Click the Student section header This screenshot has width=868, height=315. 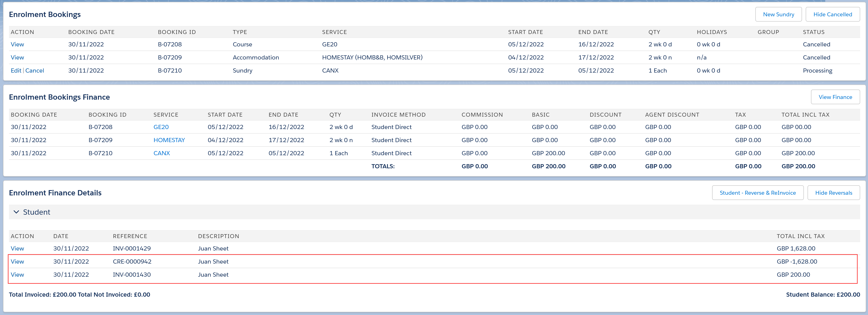(x=37, y=212)
